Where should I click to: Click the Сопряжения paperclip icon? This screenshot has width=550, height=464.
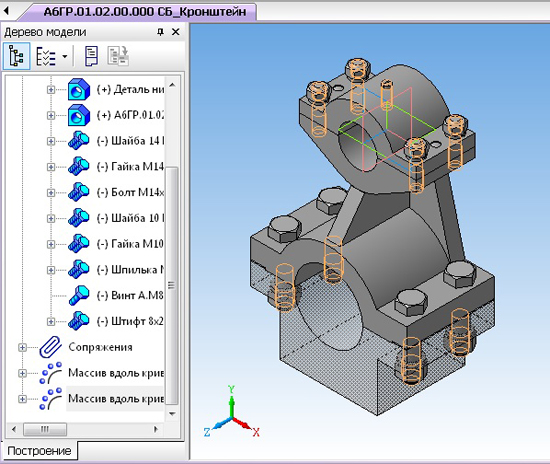51,347
